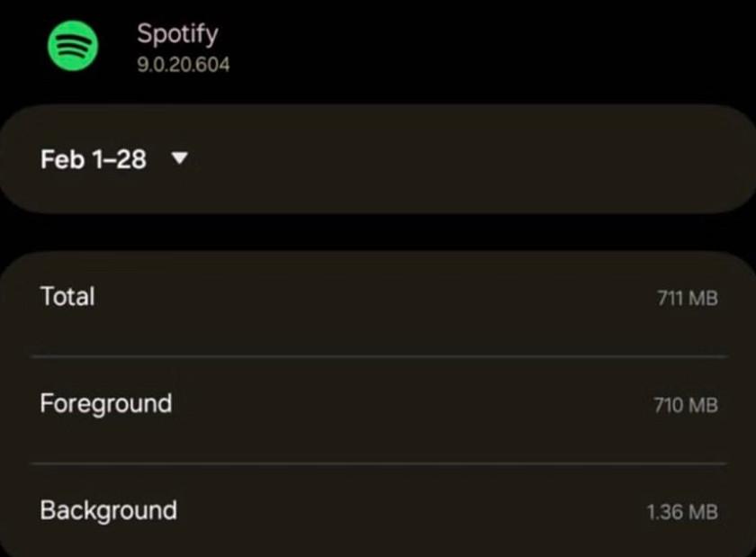756x557 pixels.
Task: Select the Total data usage row
Action: [x=378, y=297]
